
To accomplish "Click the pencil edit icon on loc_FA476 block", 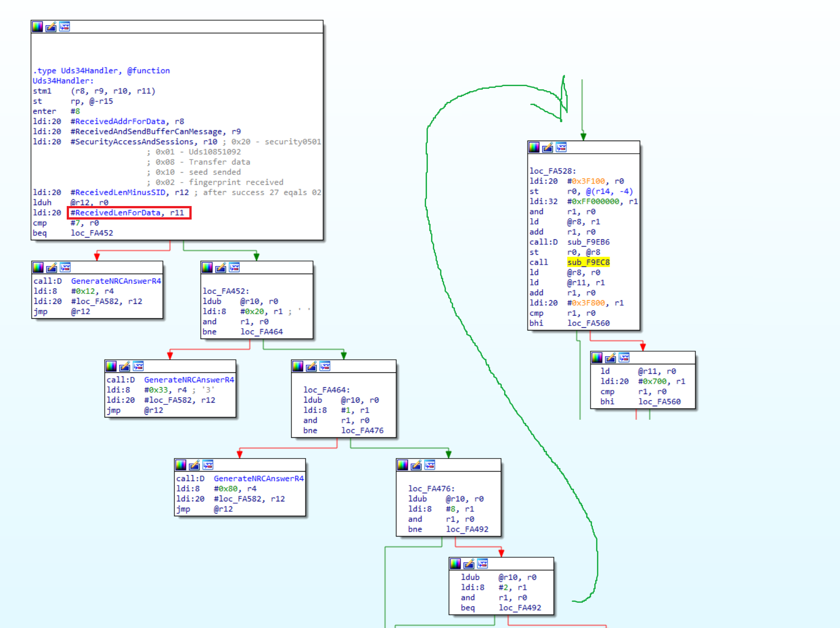I will (x=416, y=464).
